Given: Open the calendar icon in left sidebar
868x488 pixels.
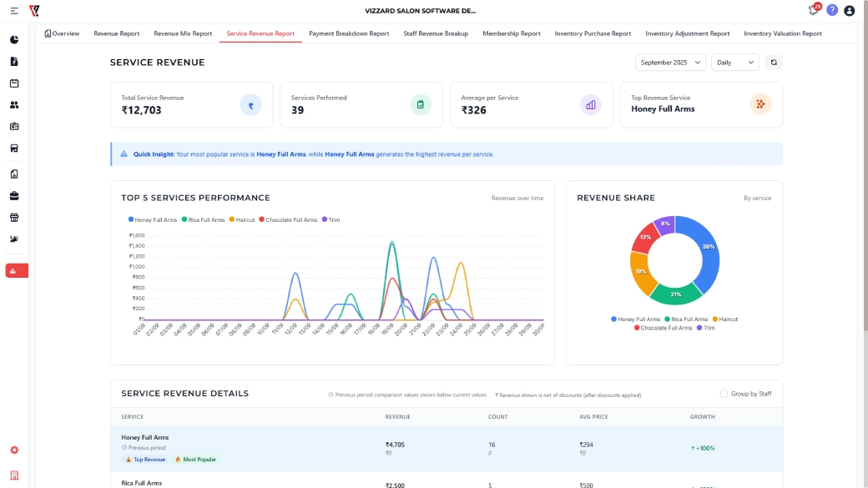Looking at the screenshot, I should tap(14, 83).
